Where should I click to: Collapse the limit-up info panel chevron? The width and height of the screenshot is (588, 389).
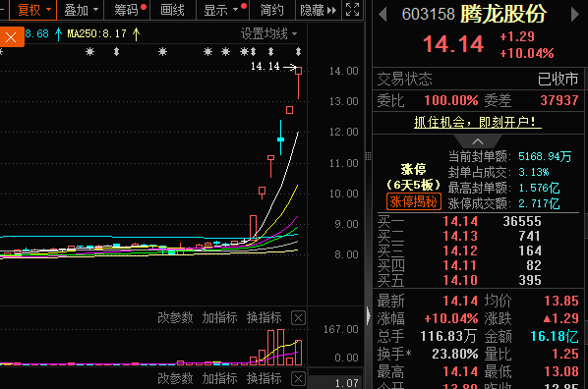click(x=477, y=141)
